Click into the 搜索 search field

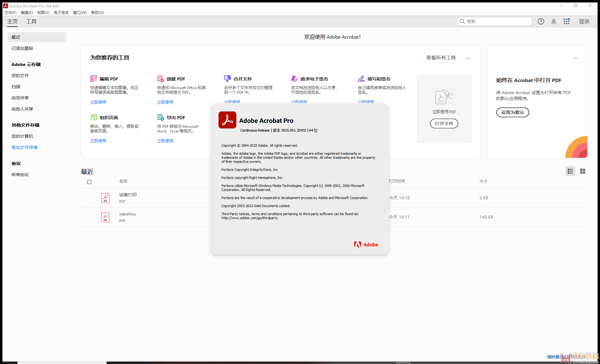click(495, 21)
